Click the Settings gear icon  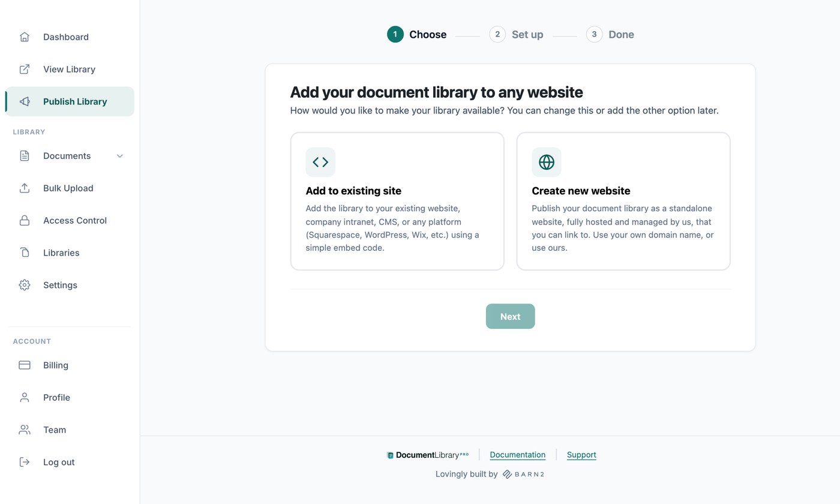pos(25,286)
